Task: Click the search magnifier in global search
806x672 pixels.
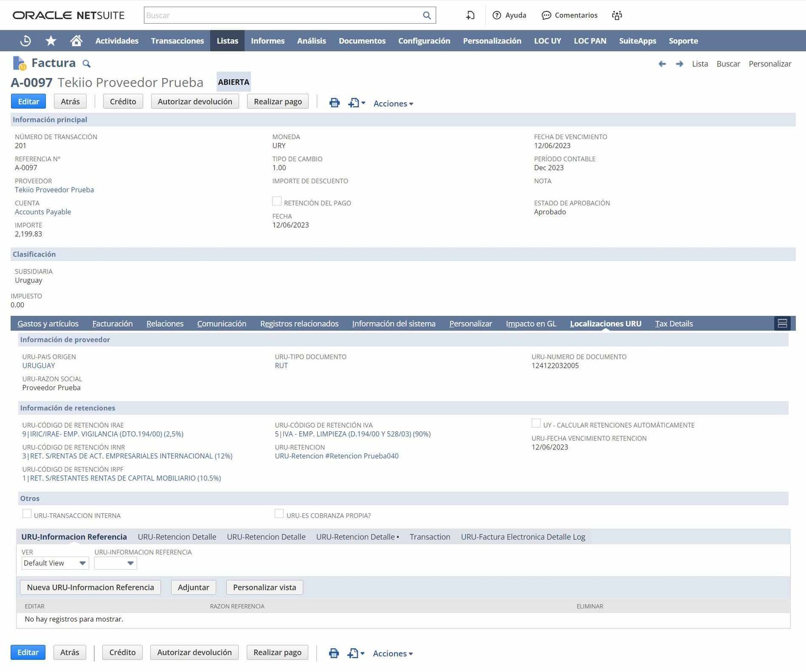Action: click(x=427, y=16)
